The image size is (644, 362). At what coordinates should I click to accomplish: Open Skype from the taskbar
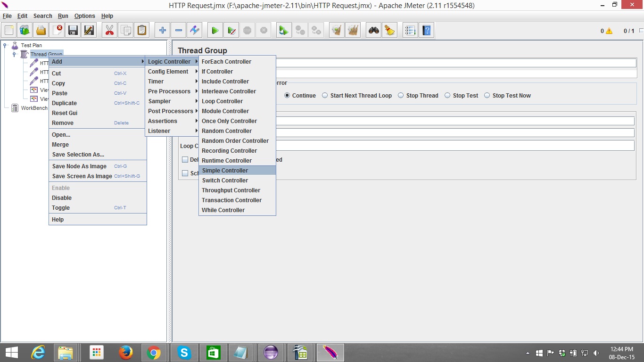pos(184,352)
